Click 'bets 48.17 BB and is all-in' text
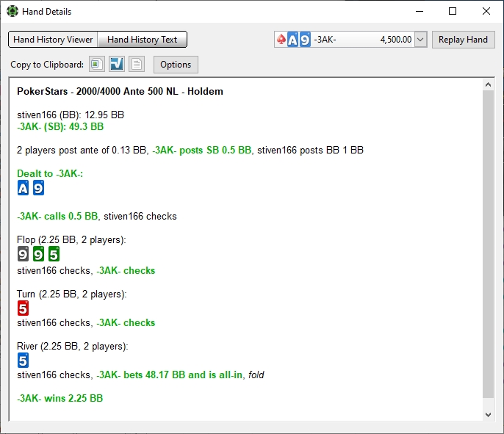This screenshot has width=504, height=434. click(182, 375)
